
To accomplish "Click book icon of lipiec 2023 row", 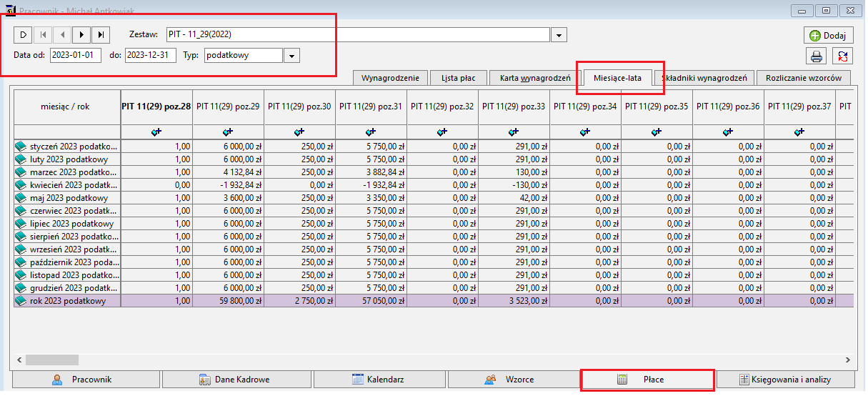I will click(x=21, y=224).
